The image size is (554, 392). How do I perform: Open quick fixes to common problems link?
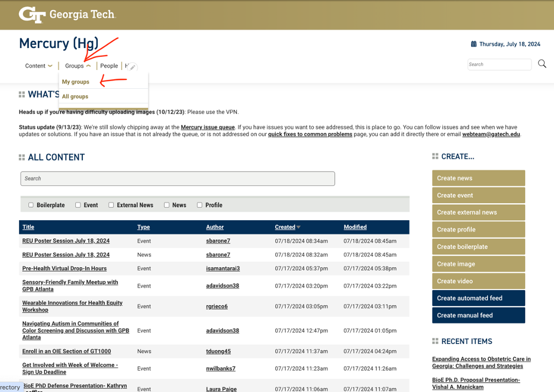[x=310, y=134]
